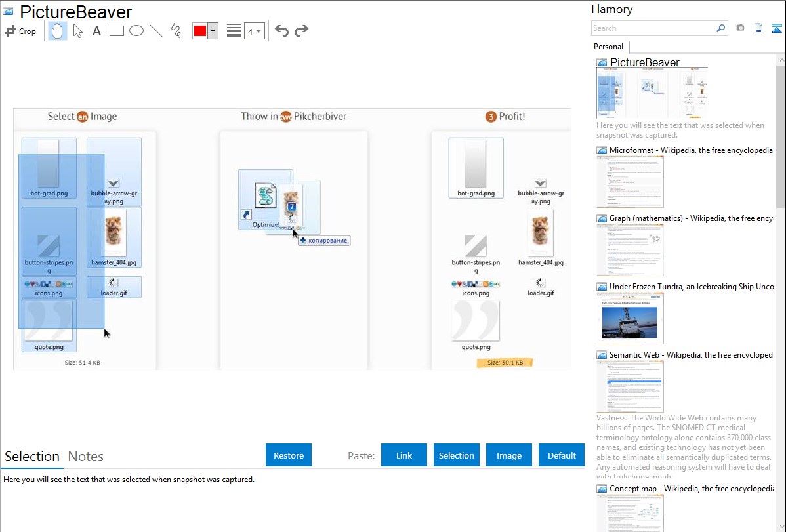This screenshot has height=532, width=786.
Task: Open the Personal tab
Action: [609, 47]
